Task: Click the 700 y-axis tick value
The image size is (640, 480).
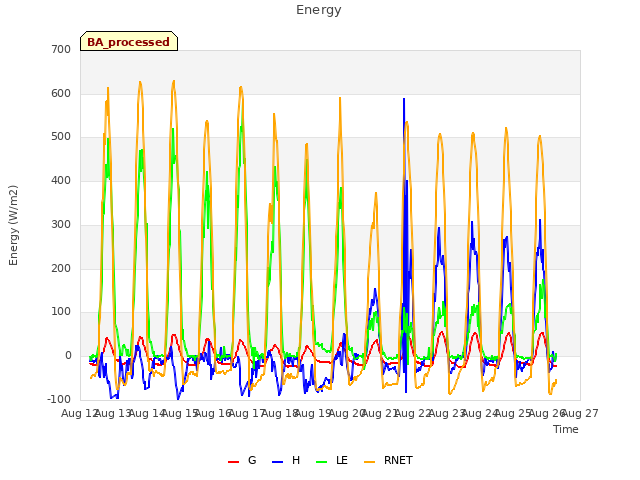Action: [x=61, y=50]
